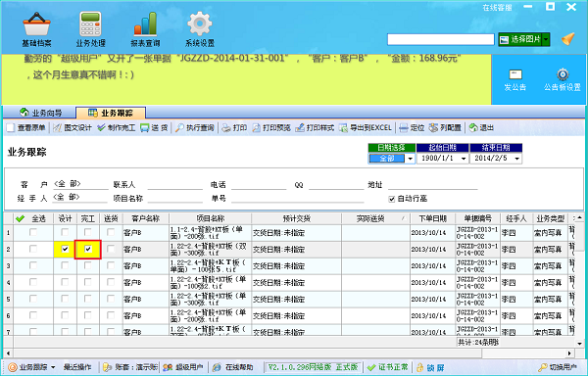
Task: Open 选择图片 dropdown arrow
Action: coord(546,39)
